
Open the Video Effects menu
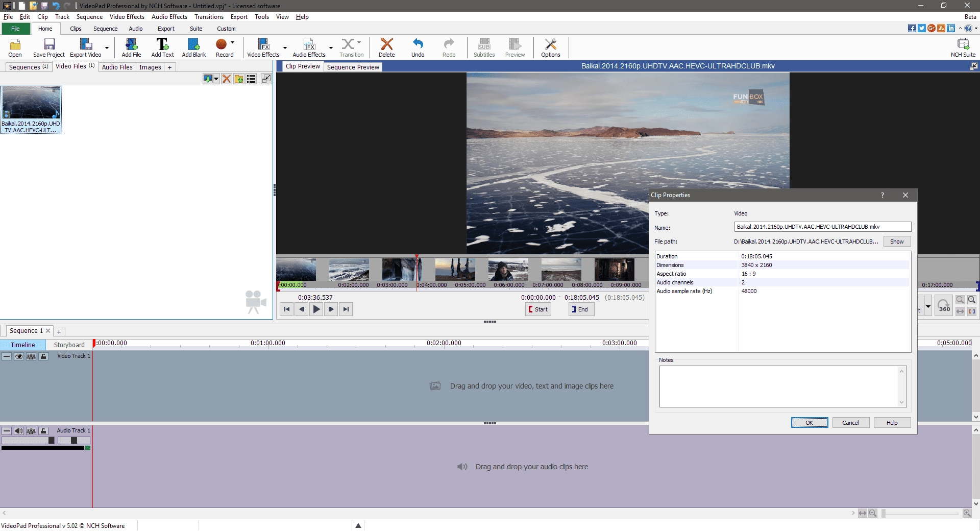click(x=127, y=17)
